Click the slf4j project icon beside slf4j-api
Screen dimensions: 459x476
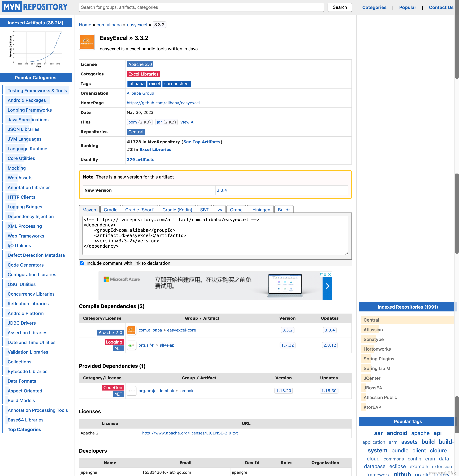coord(131,345)
